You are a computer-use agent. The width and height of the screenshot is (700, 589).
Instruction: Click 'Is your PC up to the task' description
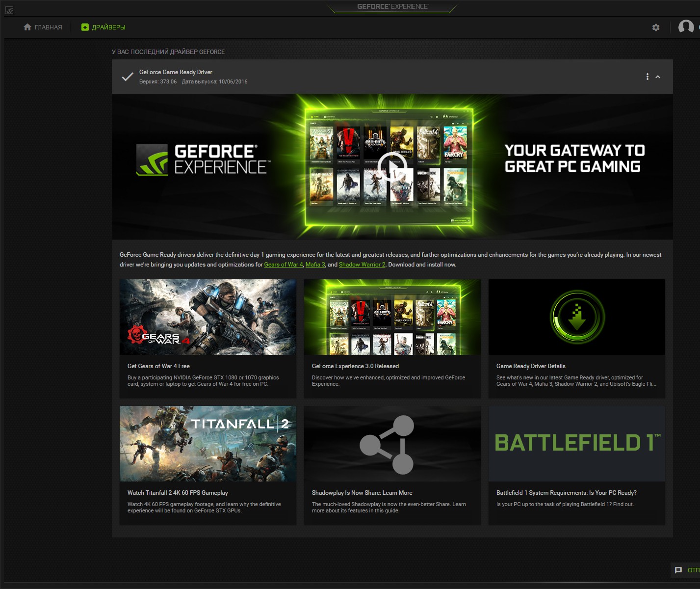(565, 504)
